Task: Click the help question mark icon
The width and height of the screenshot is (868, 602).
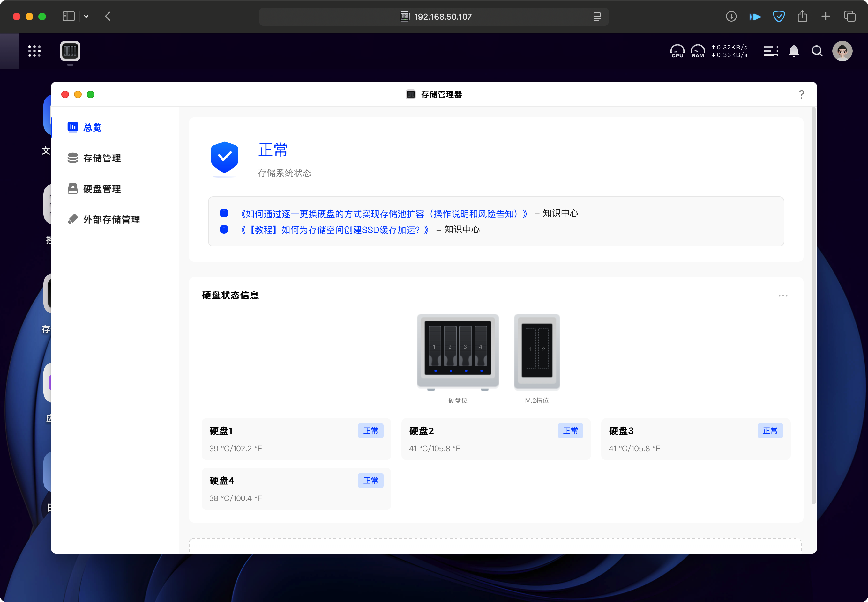Action: pos(801,94)
